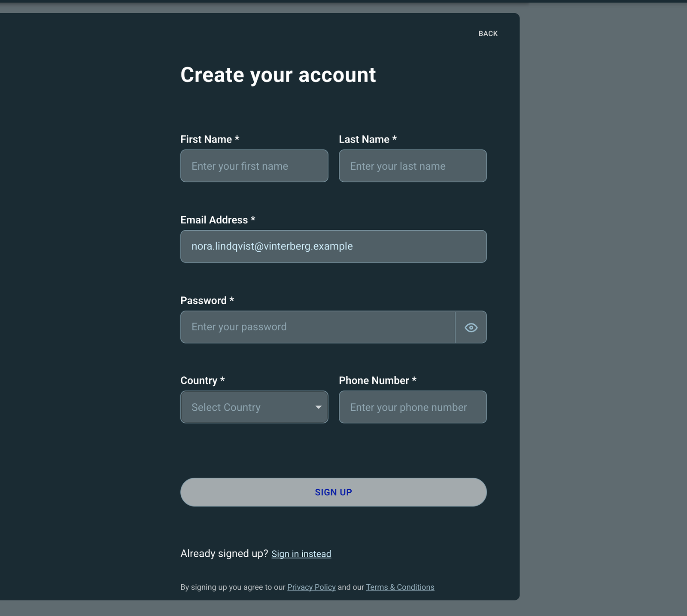Click the Email Address field
The image size is (687, 616).
point(334,246)
